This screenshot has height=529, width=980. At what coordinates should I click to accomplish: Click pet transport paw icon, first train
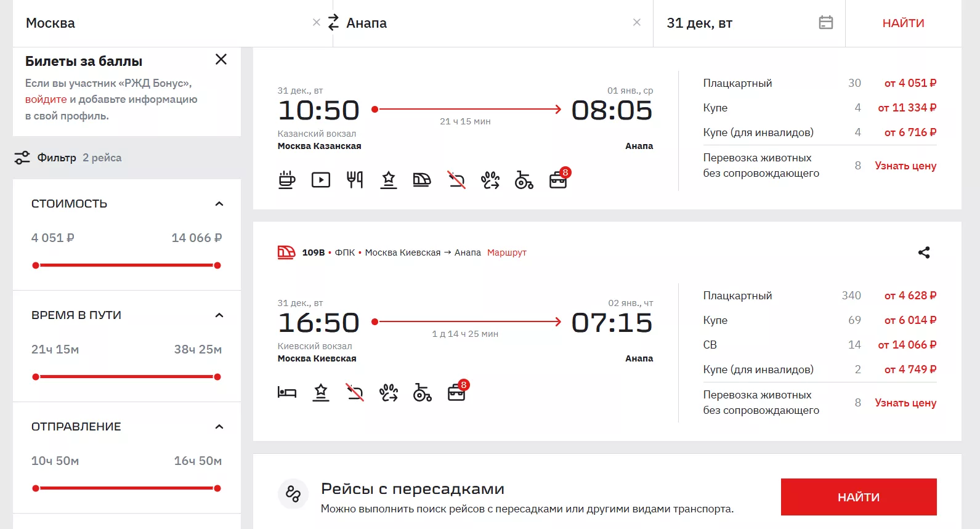(x=490, y=180)
